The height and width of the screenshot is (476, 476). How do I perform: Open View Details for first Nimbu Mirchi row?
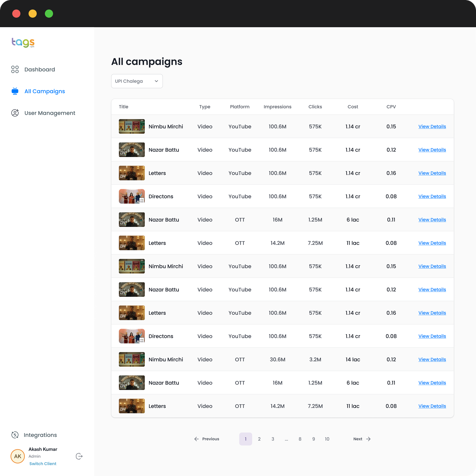(x=432, y=126)
